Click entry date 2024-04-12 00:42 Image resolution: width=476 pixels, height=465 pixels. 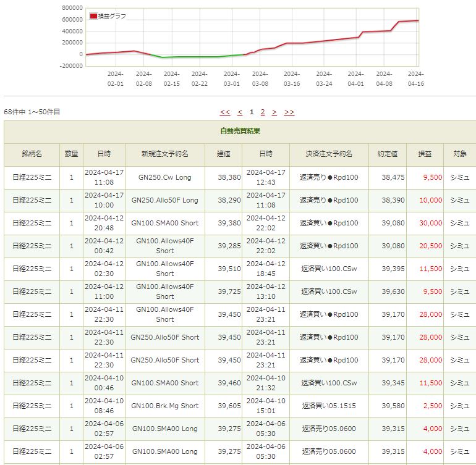click(x=104, y=246)
